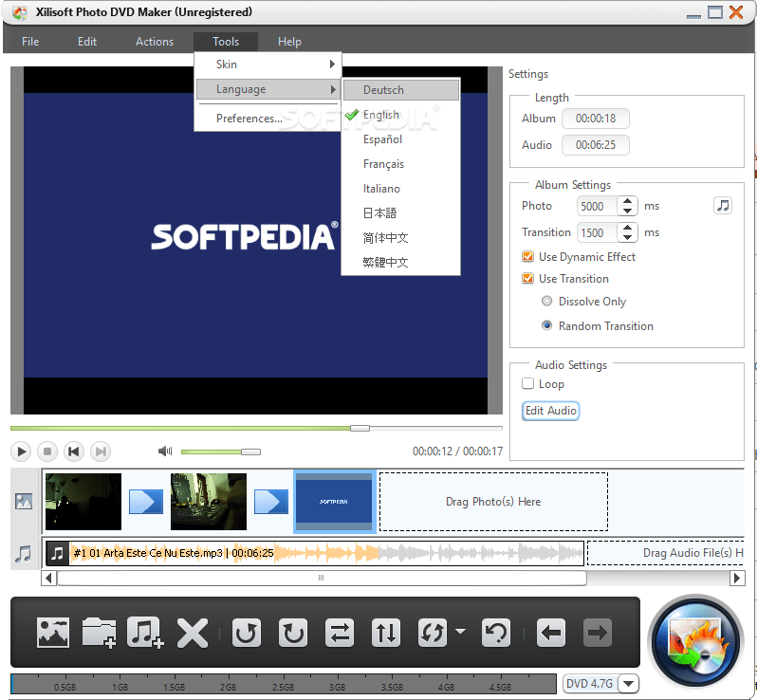
Task: Click the music note icon beside Photo duration
Action: 723,206
